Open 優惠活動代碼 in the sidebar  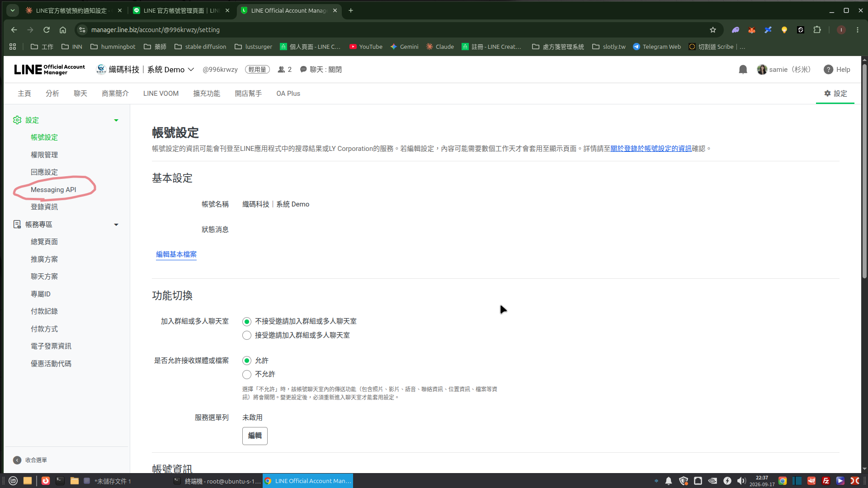pyautogui.click(x=51, y=364)
